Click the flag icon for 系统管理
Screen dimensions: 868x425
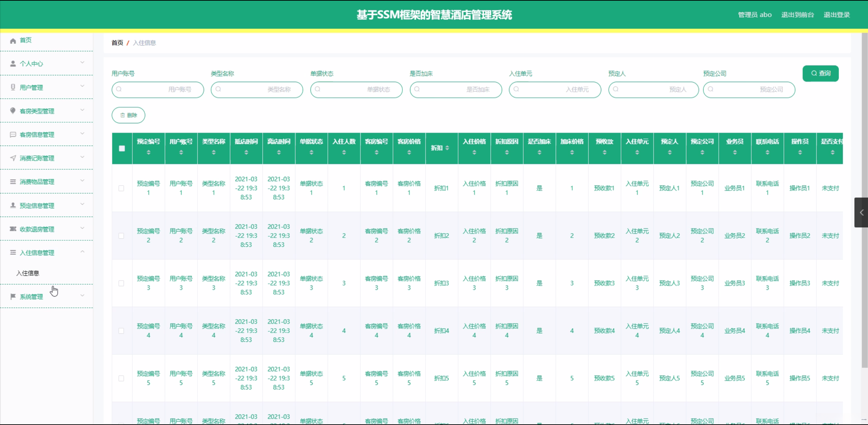pyautogui.click(x=13, y=297)
